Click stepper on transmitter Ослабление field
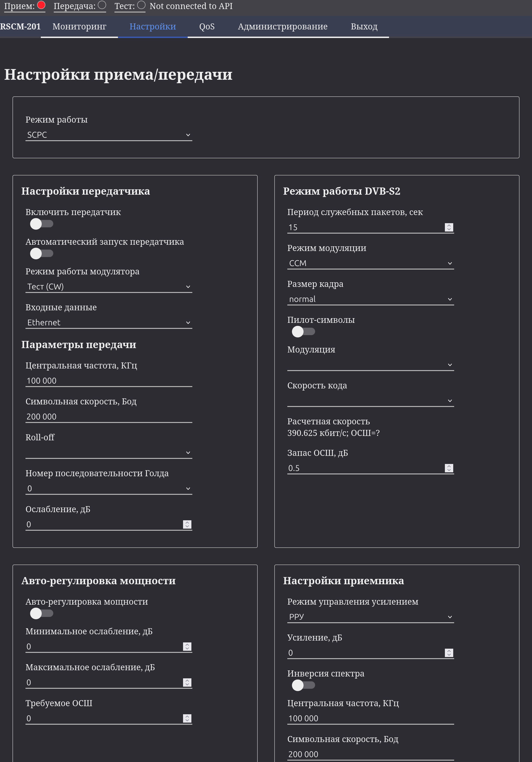Viewport: 532px width, 762px height. 187,524
